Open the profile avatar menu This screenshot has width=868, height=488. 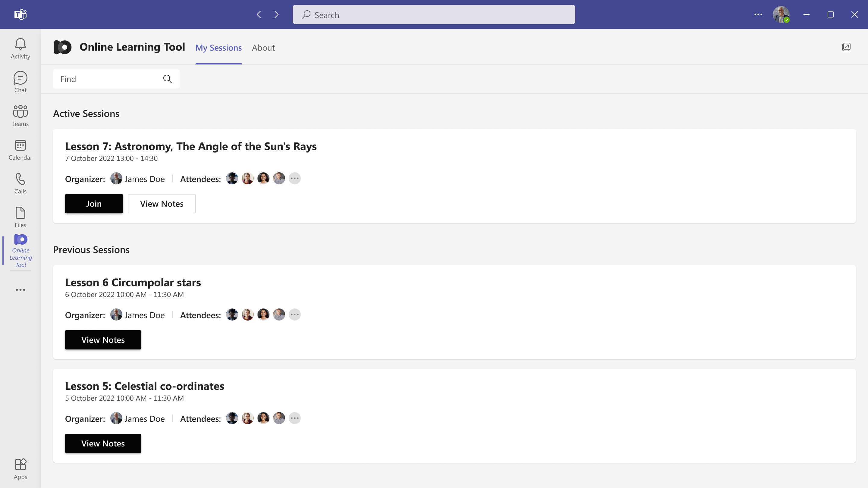pyautogui.click(x=781, y=14)
